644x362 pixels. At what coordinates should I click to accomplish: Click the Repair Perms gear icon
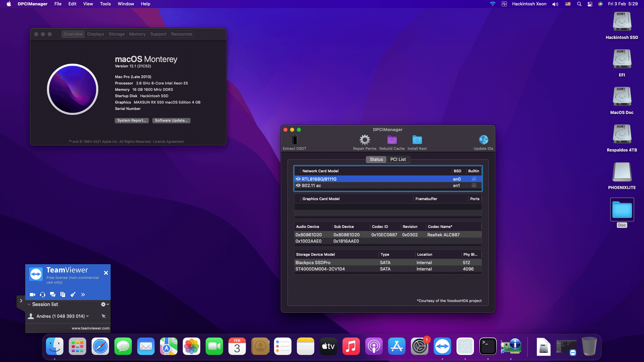click(365, 140)
